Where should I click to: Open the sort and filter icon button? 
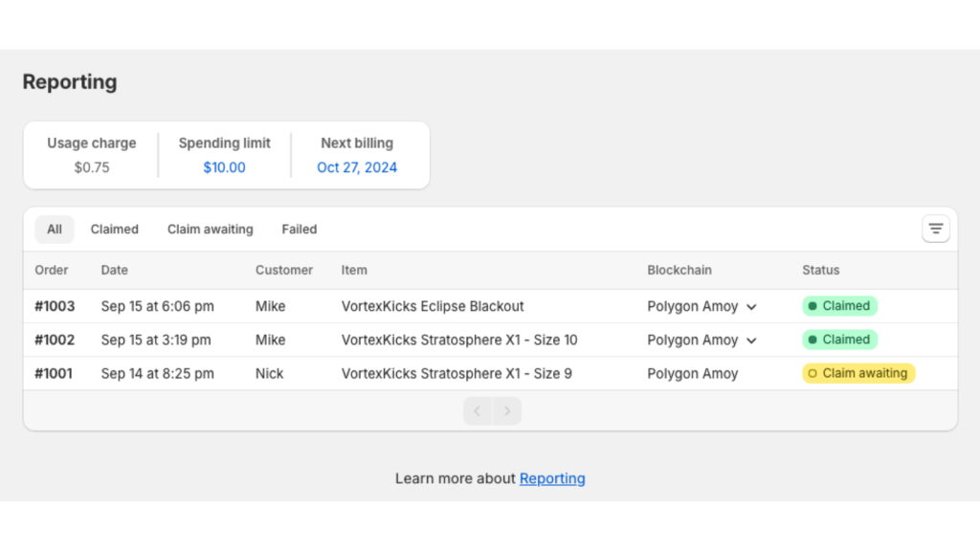[x=935, y=230]
